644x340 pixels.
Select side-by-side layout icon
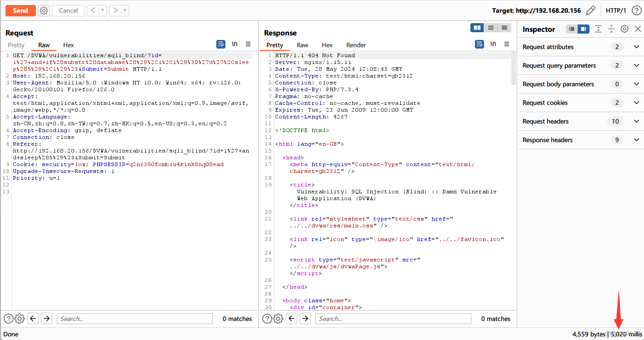pyautogui.click(x=477, y=28)
